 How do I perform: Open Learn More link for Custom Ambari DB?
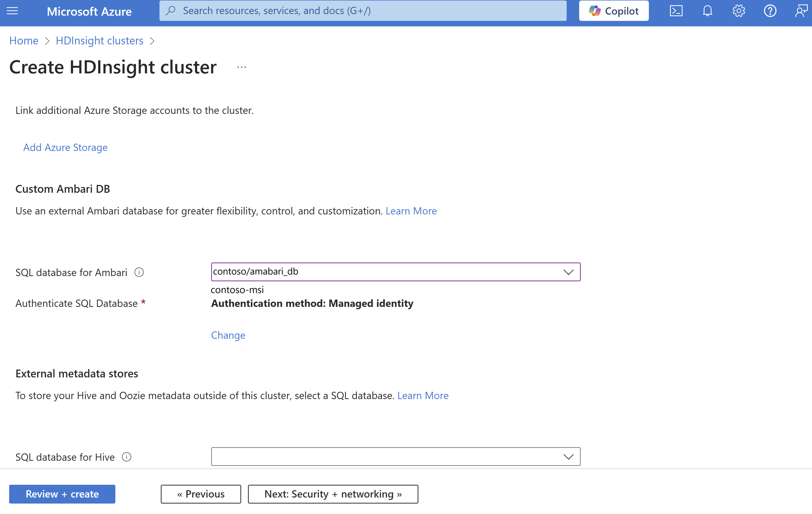[411, 211]
